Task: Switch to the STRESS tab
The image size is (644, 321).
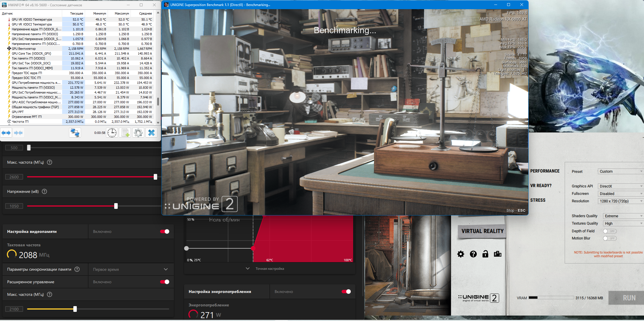Action: [x=538, y=200]
